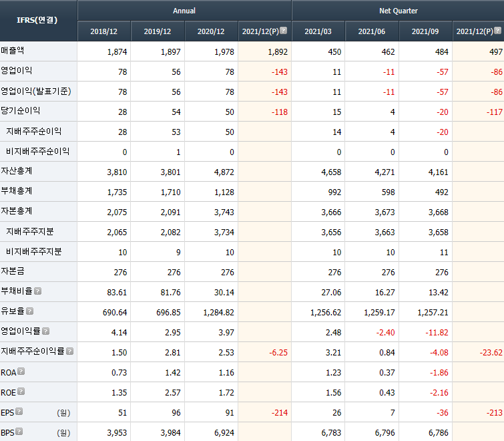This screenshot has width=504, height=441.
Task: Click help icon next to 유보율
Action: coord(29,311)
